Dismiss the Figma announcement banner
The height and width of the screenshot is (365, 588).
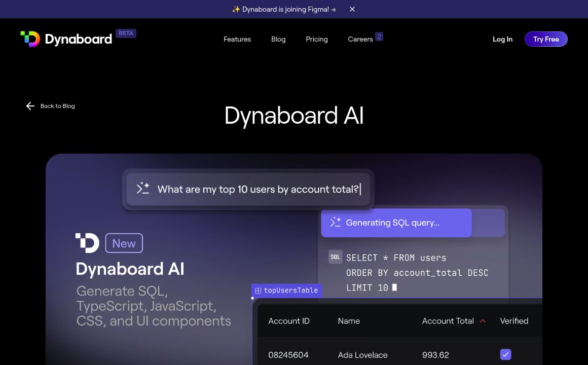352,9
